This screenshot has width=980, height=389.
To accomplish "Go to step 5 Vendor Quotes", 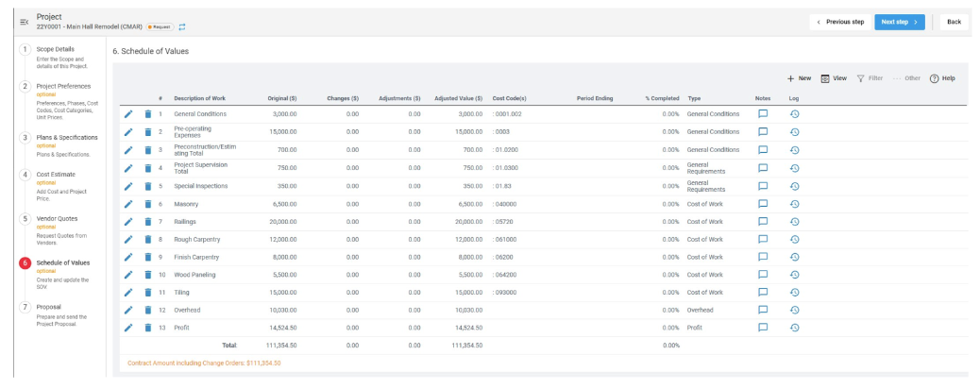I will (x=58, y=219).
